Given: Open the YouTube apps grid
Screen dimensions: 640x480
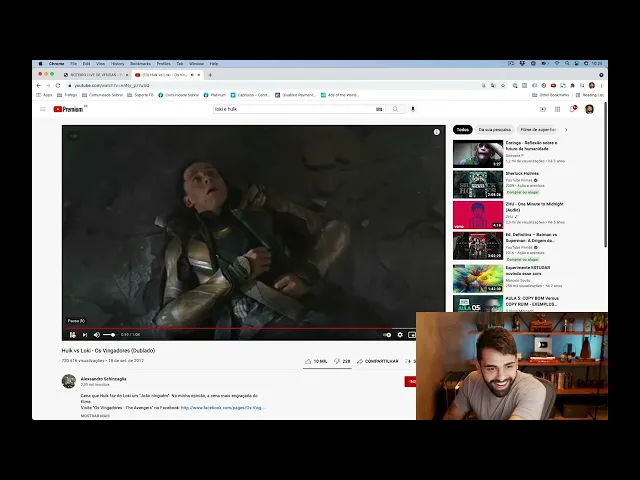Looking at the screenshot, I should [558, 109].
